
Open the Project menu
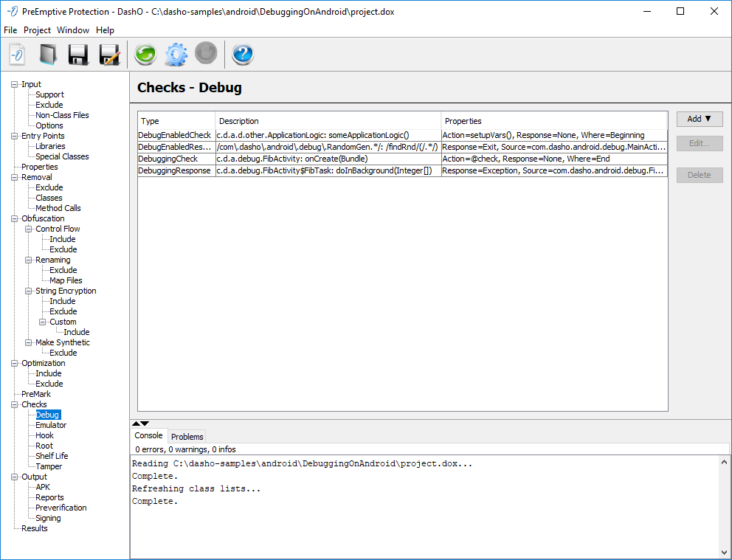pos(37,30)
